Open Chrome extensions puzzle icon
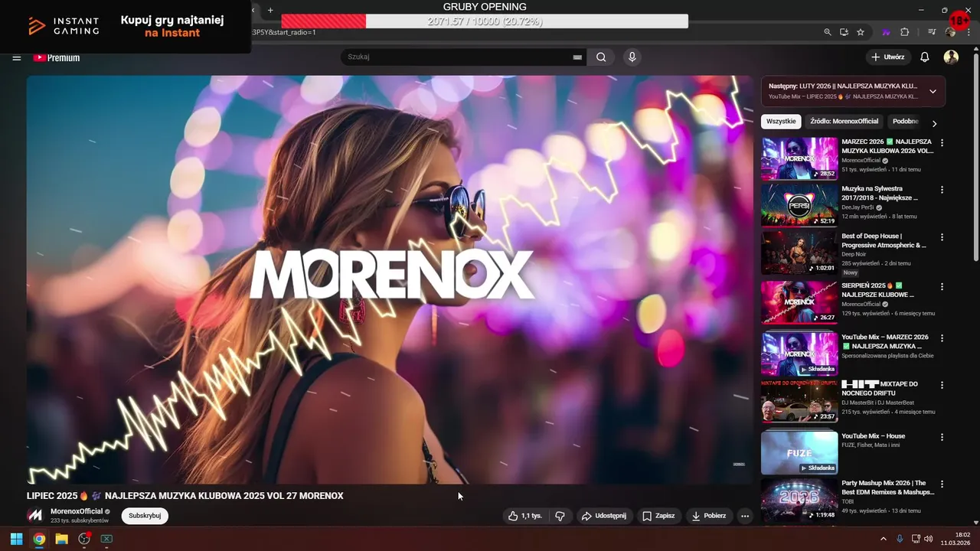 (x=904, y=32)
